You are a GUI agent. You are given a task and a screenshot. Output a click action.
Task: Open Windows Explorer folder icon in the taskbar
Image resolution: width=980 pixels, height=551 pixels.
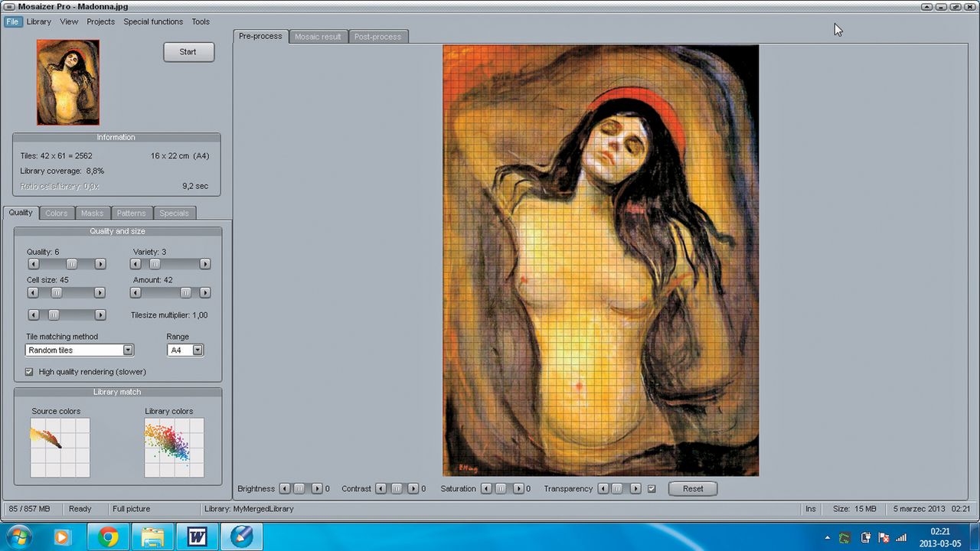(x=153, y=538)
